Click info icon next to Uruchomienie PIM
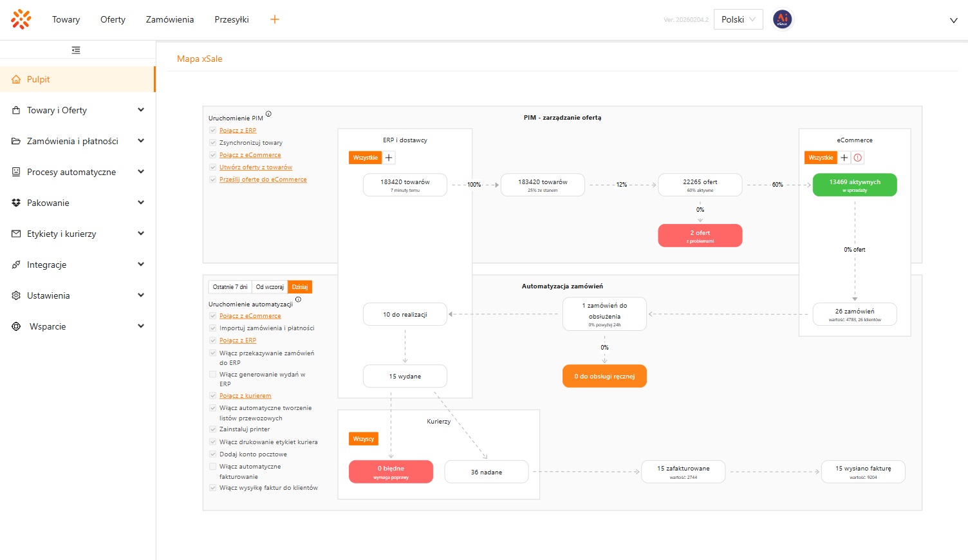Screen dimensions: 968x560 point(268,114)
